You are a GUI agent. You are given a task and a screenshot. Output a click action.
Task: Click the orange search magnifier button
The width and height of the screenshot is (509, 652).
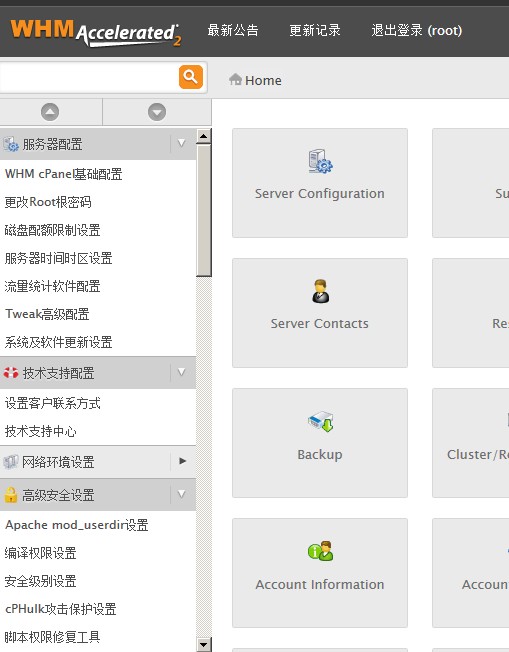point(191,77)
